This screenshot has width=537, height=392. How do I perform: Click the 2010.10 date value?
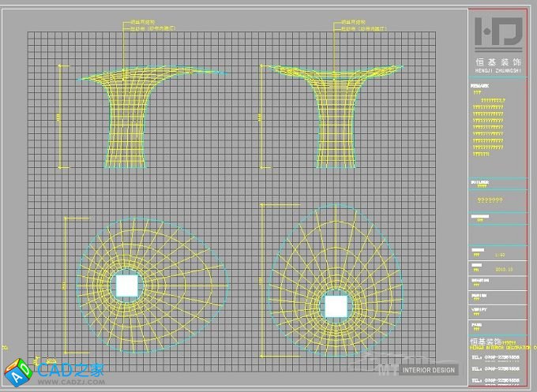click(x=502, y=270)
